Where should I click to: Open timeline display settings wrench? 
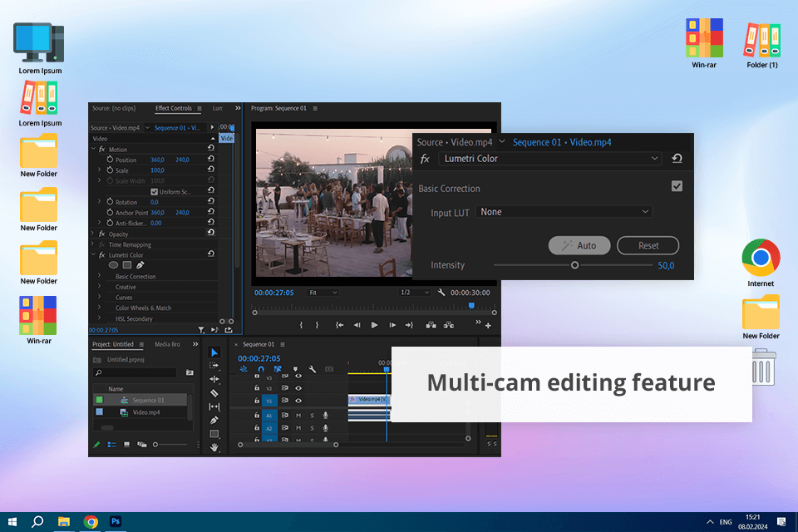[x=313, y=369]
